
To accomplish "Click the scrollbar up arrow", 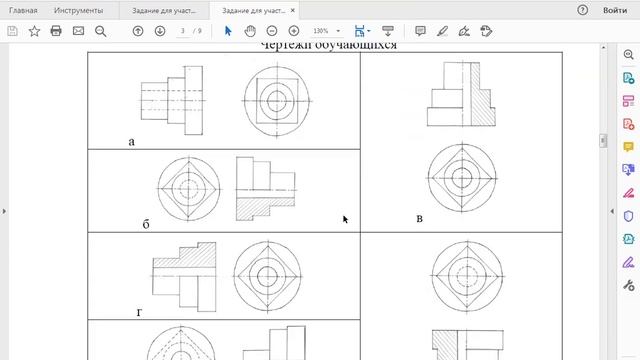I will 603,48.
